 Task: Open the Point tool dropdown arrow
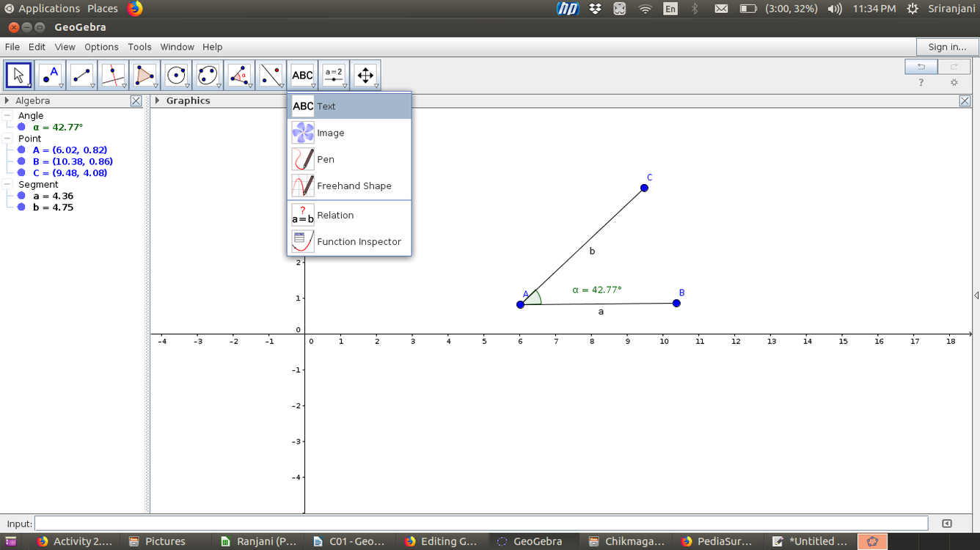tap(60, 84)
